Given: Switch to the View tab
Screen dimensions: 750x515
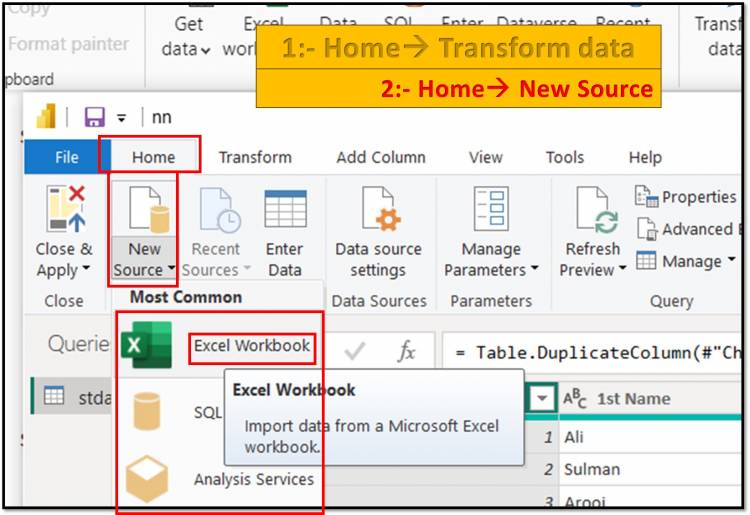Looking at the screenshot, I should [485, 157].
